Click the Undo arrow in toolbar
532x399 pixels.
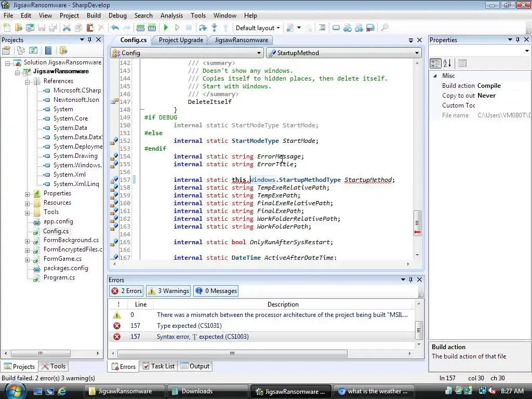coord(115,28)
